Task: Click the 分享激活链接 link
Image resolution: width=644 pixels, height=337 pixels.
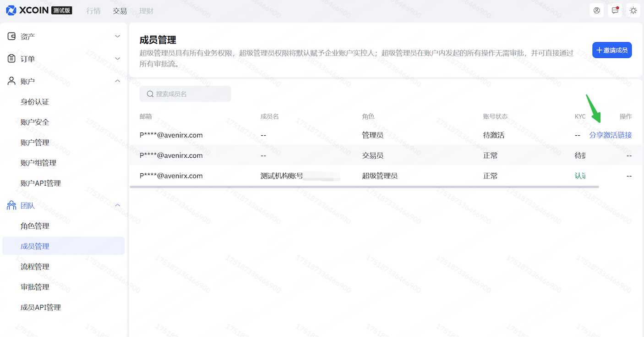Action: pos(610,135)
